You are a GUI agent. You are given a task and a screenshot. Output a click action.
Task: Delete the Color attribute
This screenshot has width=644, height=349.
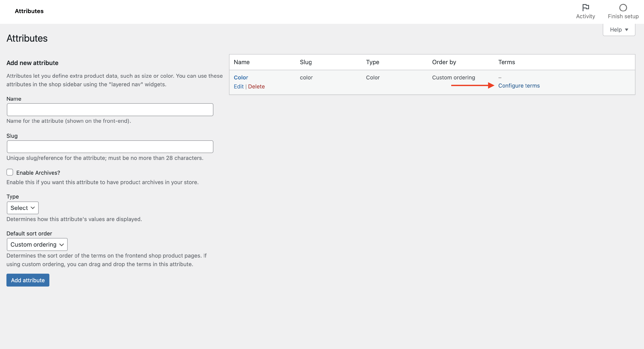[x=256, y=86]
